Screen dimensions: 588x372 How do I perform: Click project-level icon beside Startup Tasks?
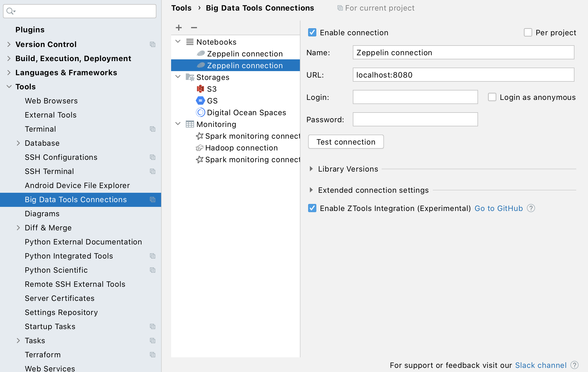click(x=153, y=326)
